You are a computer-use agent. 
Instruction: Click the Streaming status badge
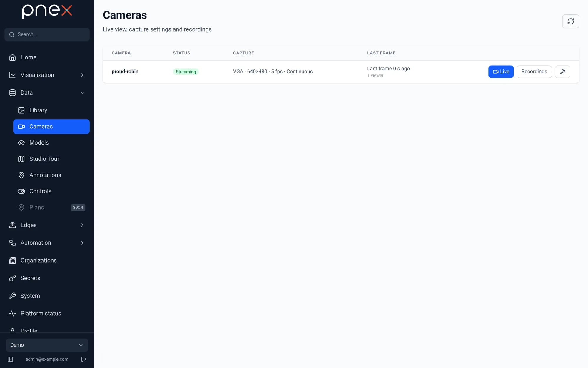tap(186, 72)
